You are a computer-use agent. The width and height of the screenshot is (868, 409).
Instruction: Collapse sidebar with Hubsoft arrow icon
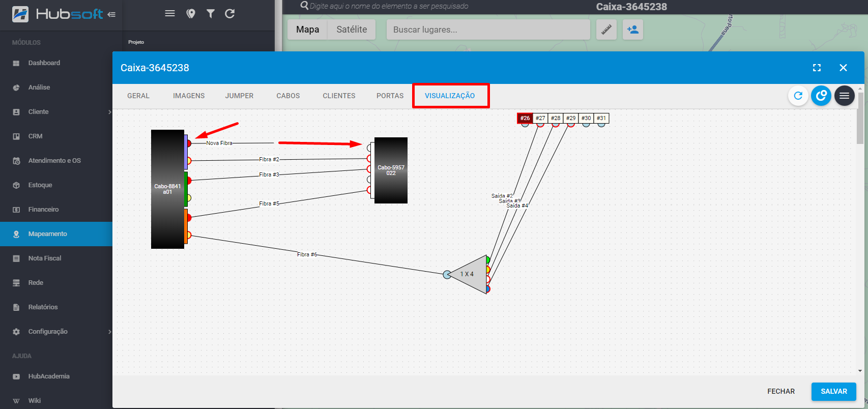111,14
